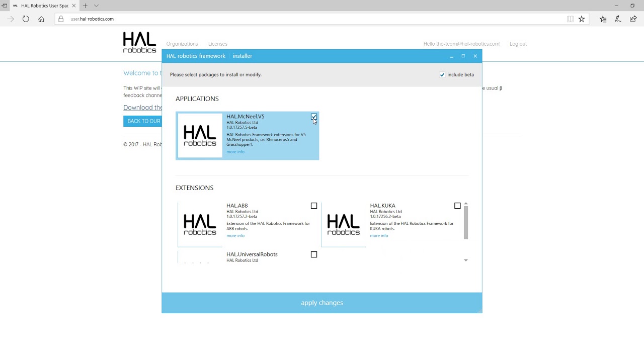Close the HAL Robotics User Space tab
Viewport: 644px width, 362px height.
tap(73, 6)
